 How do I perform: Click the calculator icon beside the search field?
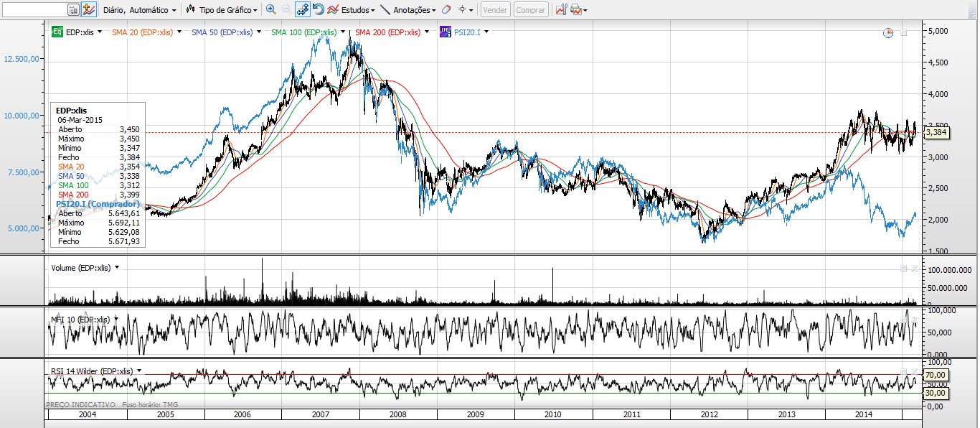point(74,10)
